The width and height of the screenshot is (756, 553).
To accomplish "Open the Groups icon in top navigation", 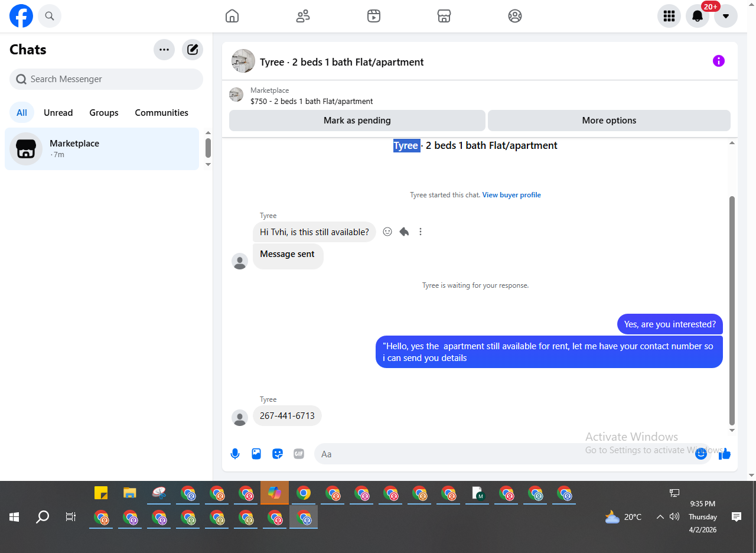I will pos(515,16).
